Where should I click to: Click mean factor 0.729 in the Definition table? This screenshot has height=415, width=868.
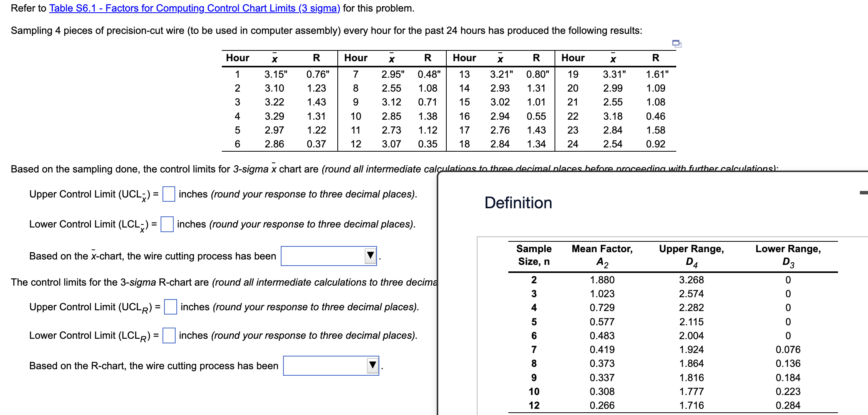pos(602,307)
